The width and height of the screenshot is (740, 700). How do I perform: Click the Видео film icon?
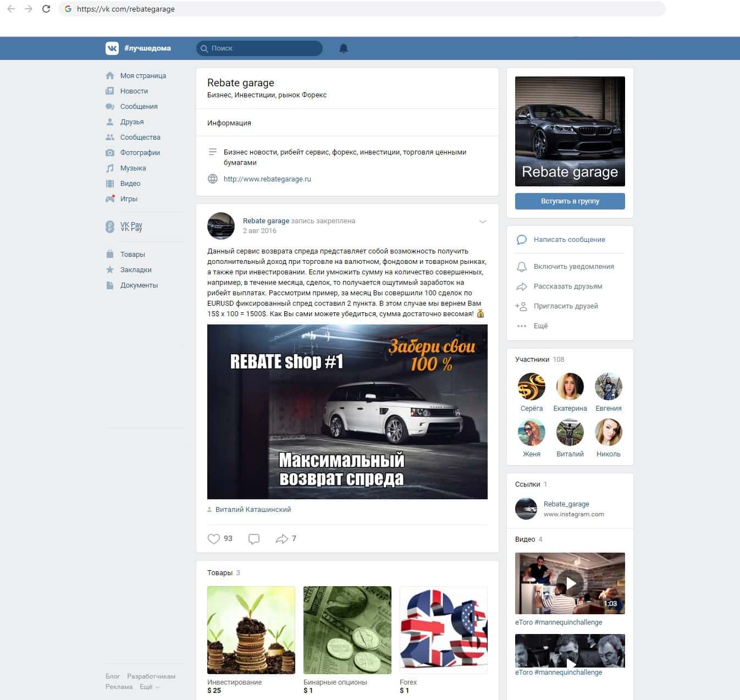(110, 184)
